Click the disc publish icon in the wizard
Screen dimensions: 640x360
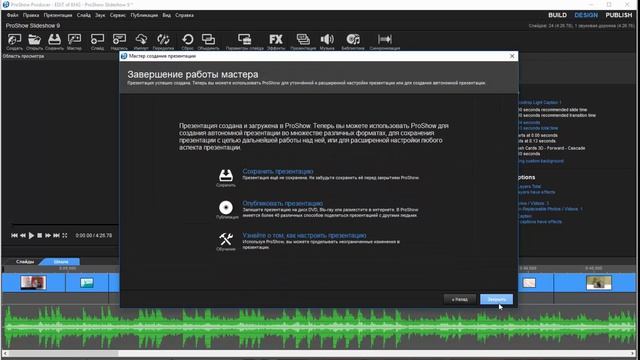[226, 207]
